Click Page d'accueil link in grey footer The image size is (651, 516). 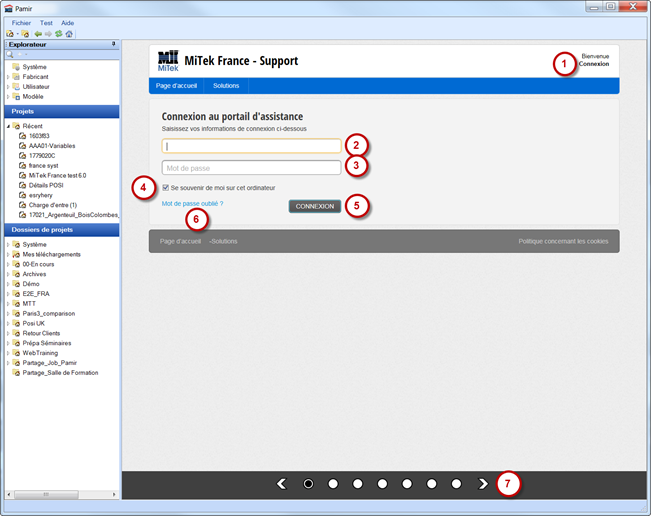point(180,241)
